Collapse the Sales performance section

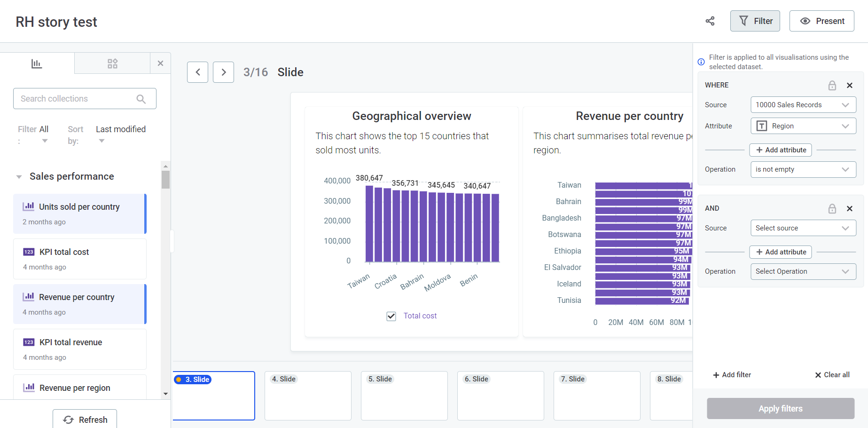[19, 176]
